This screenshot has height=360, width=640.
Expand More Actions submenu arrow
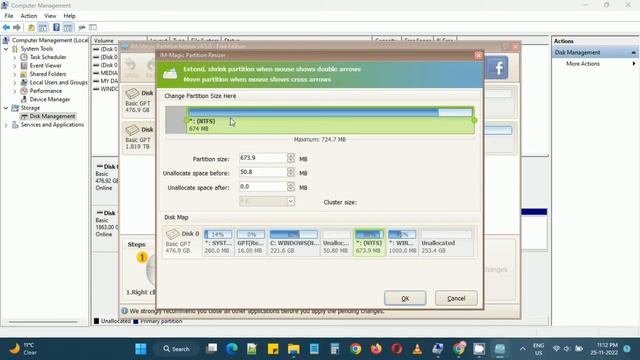coord(634,64)
